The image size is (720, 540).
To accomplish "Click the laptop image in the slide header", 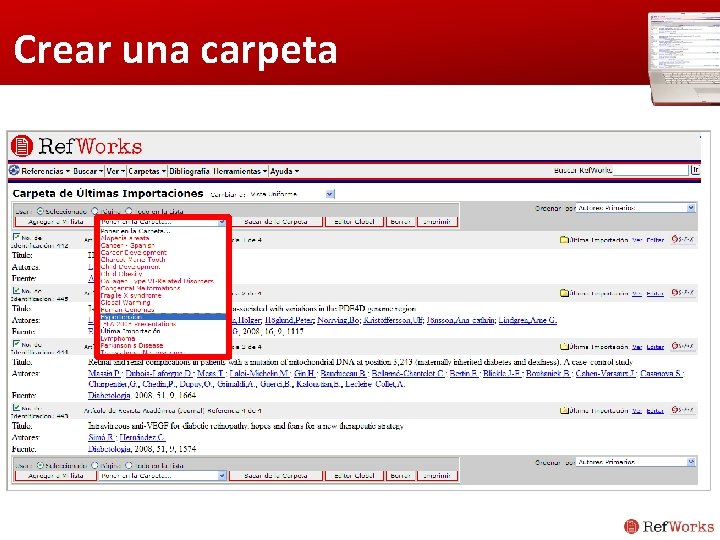I will click(x=684, y=58).
